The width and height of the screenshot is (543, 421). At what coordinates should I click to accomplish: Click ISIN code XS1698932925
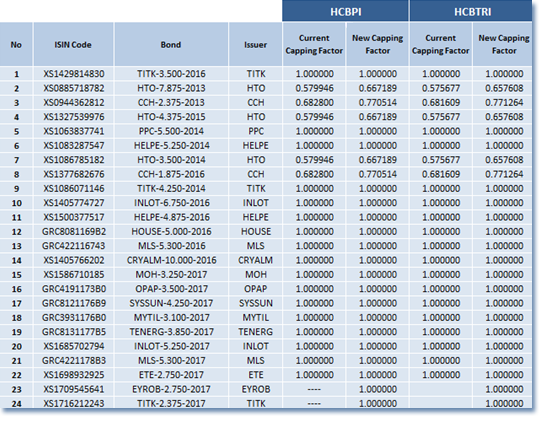coord(74,375)
